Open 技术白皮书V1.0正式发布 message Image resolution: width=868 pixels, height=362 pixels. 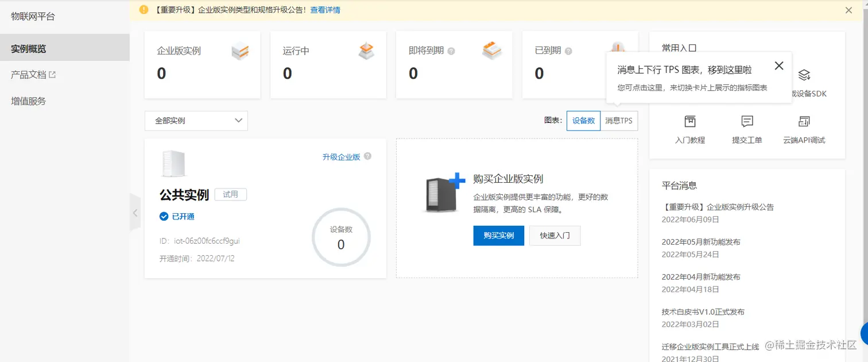pos(703,312)
